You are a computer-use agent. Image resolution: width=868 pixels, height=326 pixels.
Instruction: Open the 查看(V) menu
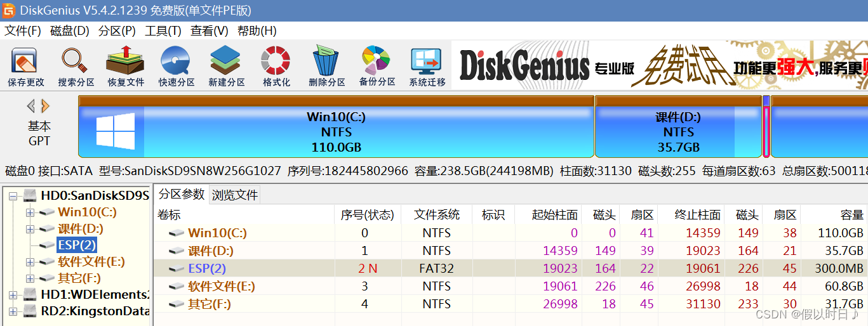point(210,30)
